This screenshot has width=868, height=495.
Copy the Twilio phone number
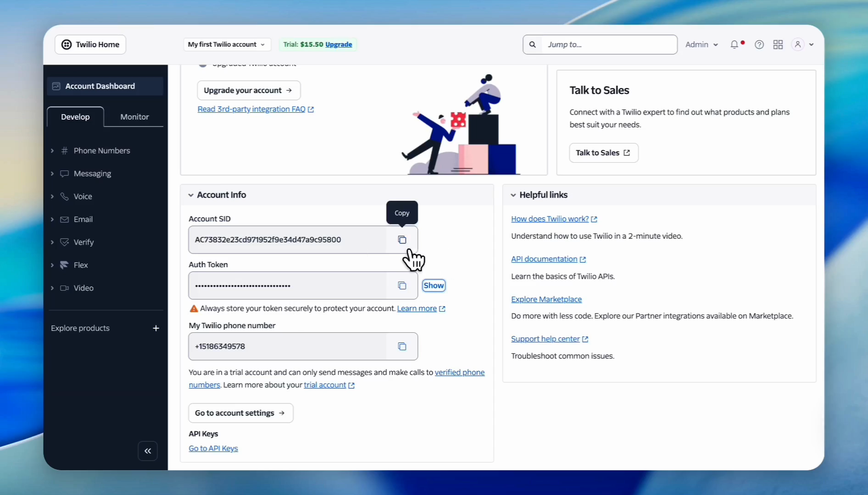tap(402, 346)
